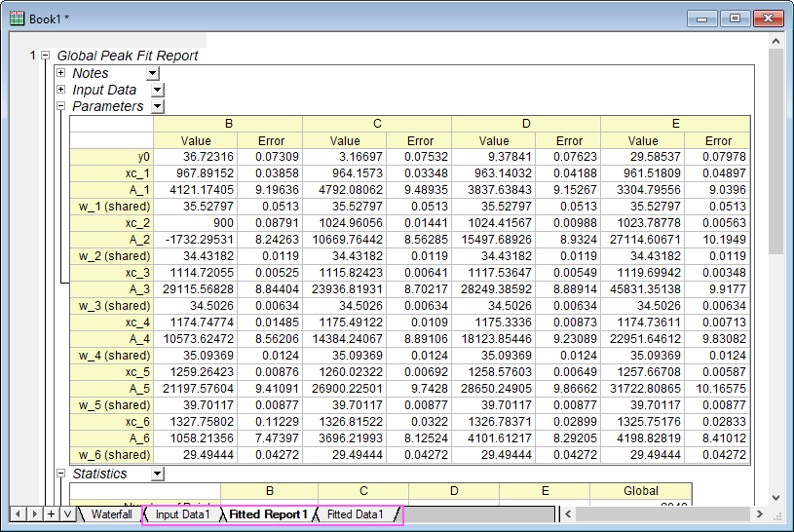Open the dropdown arrow beside Statistics
This screenshot has width=794, height=532.
point(158,474)
